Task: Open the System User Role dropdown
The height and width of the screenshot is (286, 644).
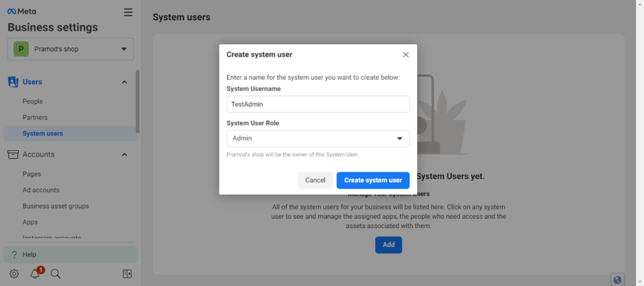Action: pyautogui.click(x=318, y=138)
